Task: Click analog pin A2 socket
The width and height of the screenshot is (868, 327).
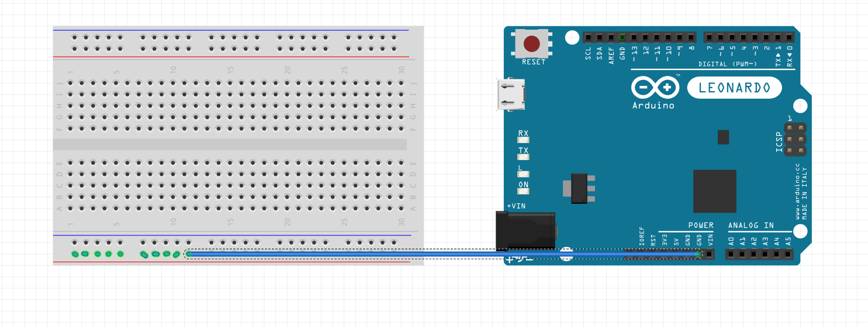Action: coord(754,254)
